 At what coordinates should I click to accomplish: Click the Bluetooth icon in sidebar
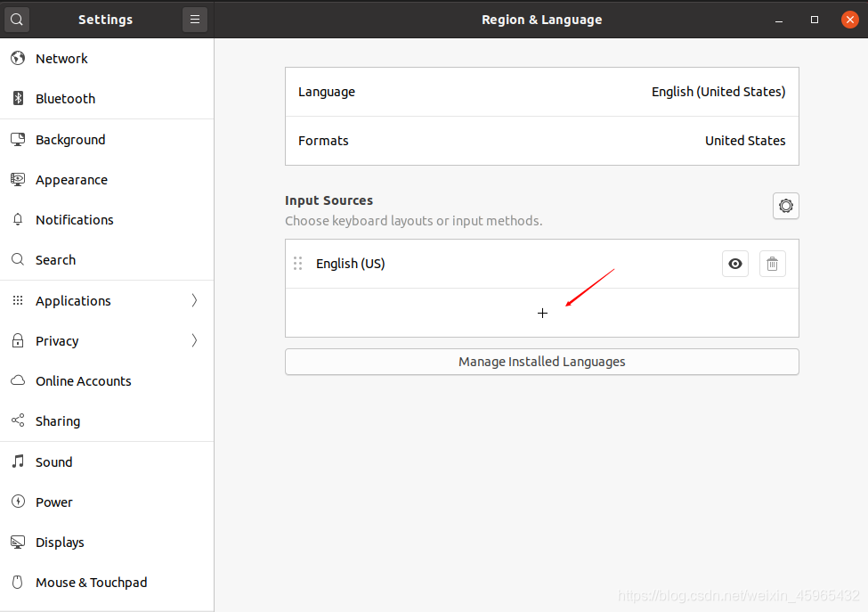[x=18, y=99]
